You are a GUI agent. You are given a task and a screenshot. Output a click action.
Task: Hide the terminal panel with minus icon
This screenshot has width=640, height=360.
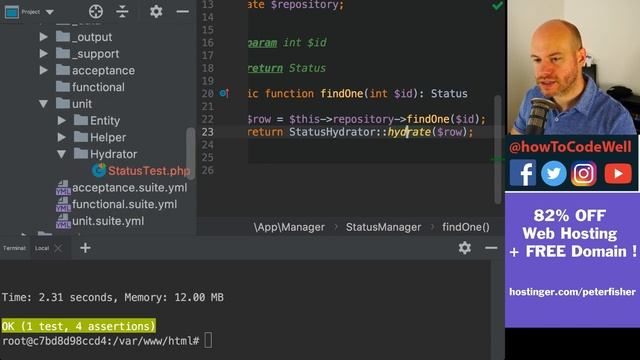click(x=491, y=248)
